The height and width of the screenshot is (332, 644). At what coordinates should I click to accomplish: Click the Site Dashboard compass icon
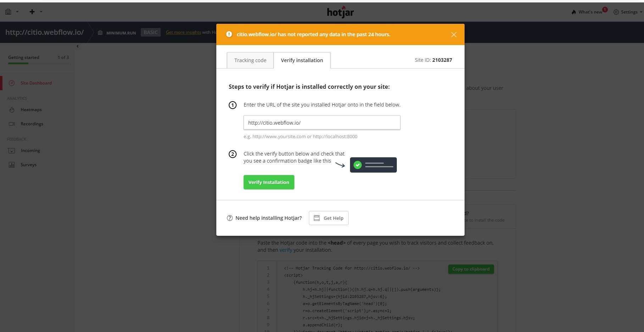12,83
